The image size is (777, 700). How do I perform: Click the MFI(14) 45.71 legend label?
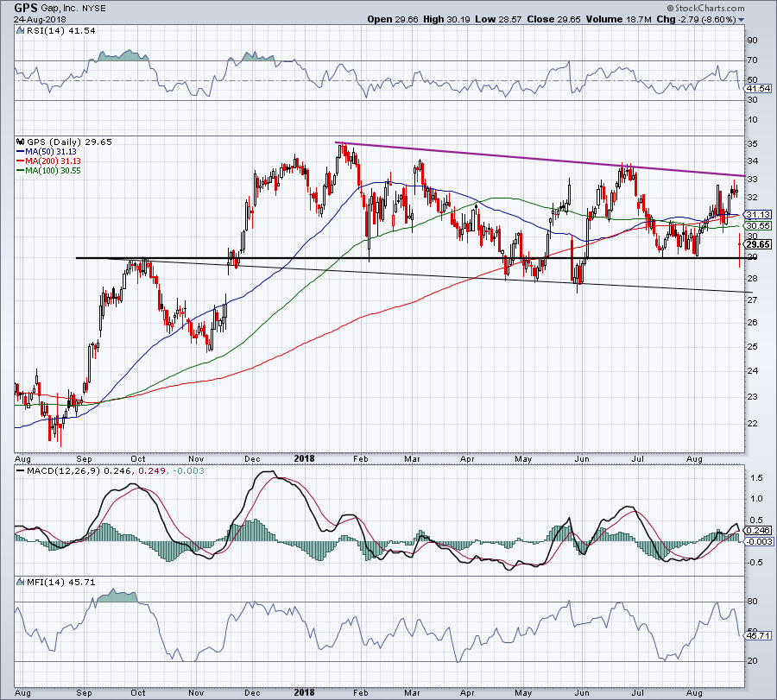point(60,582)
